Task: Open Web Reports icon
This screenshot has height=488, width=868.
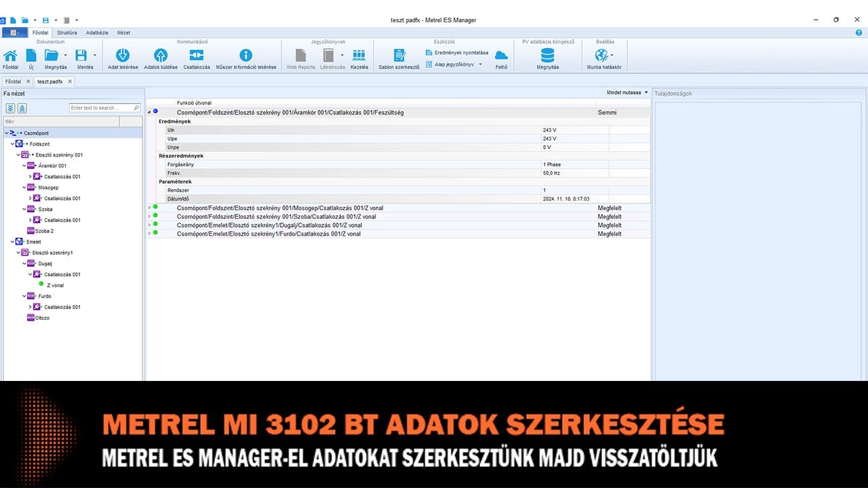Action: coord(301,56)
